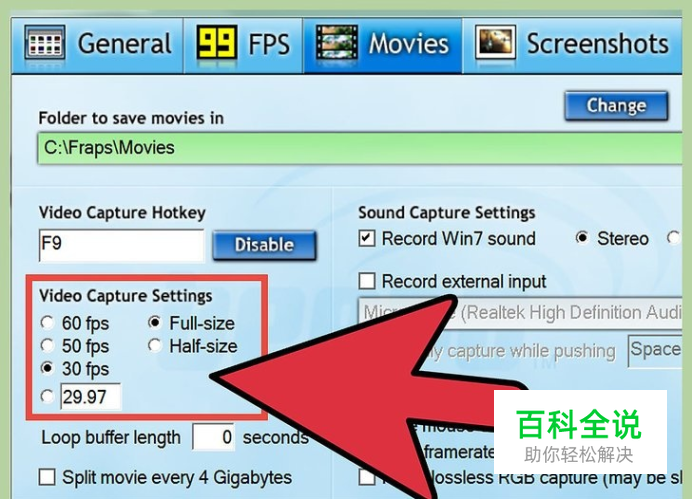Viewport: 692px width, 499px height.
Task: Select 50 fps capture rate
Action: click(x=47, y=345)
